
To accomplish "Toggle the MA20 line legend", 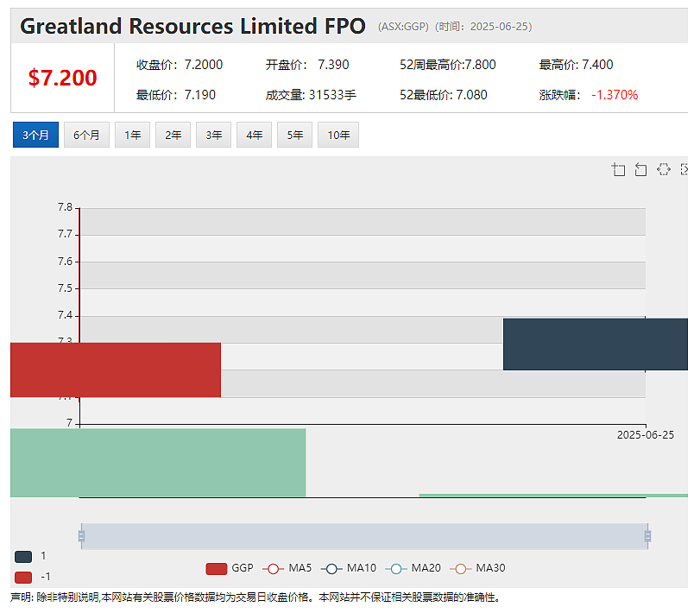I will point(413,568).
